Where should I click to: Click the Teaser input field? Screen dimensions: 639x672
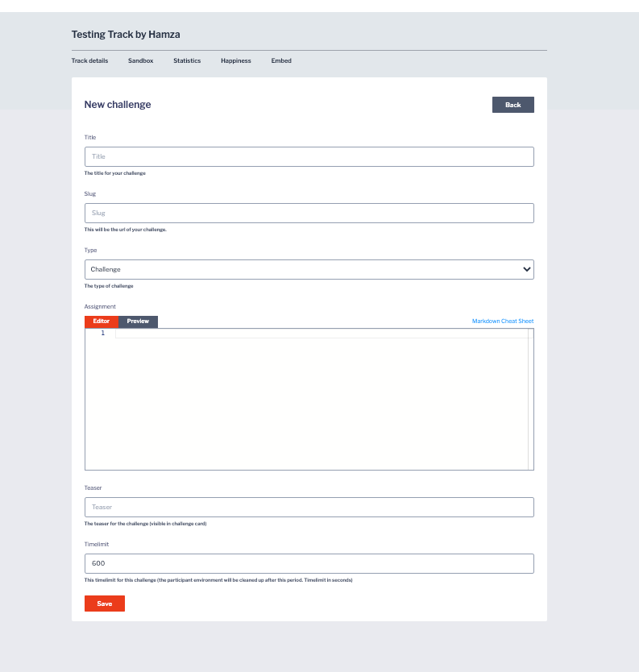(309, 507)
